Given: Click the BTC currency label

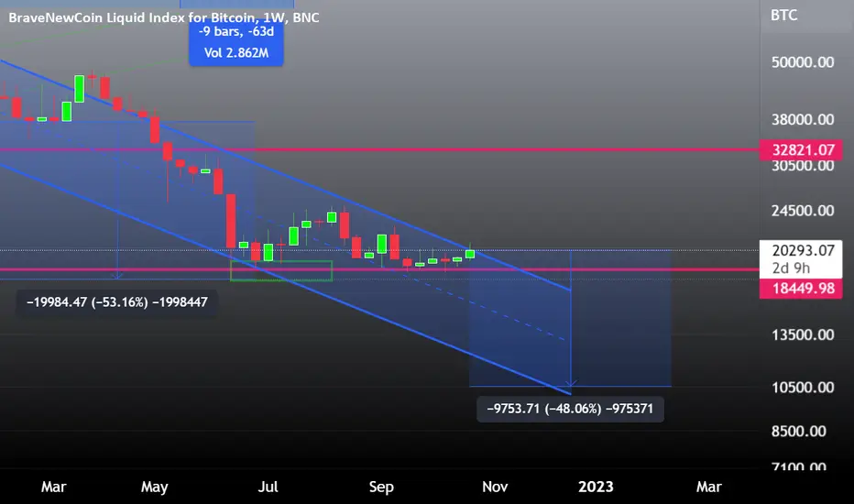Looking at the screenshot, I should (783, 16).
